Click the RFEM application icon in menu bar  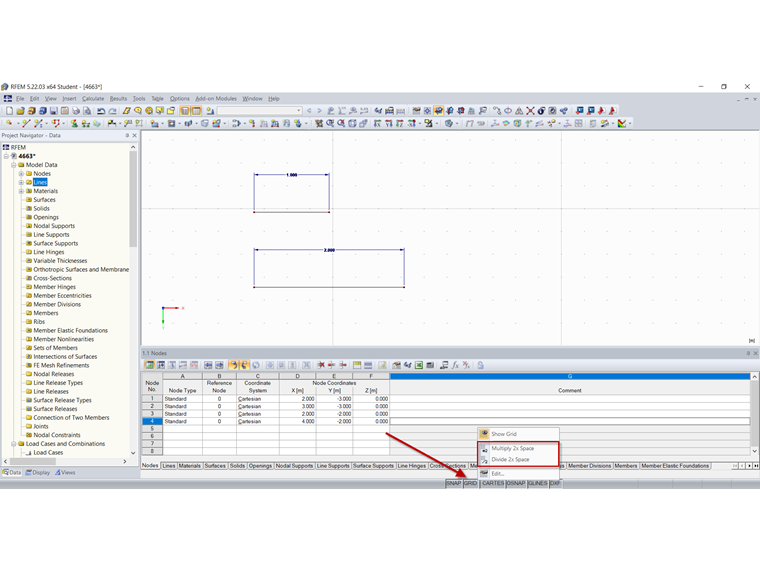point(8,98)
